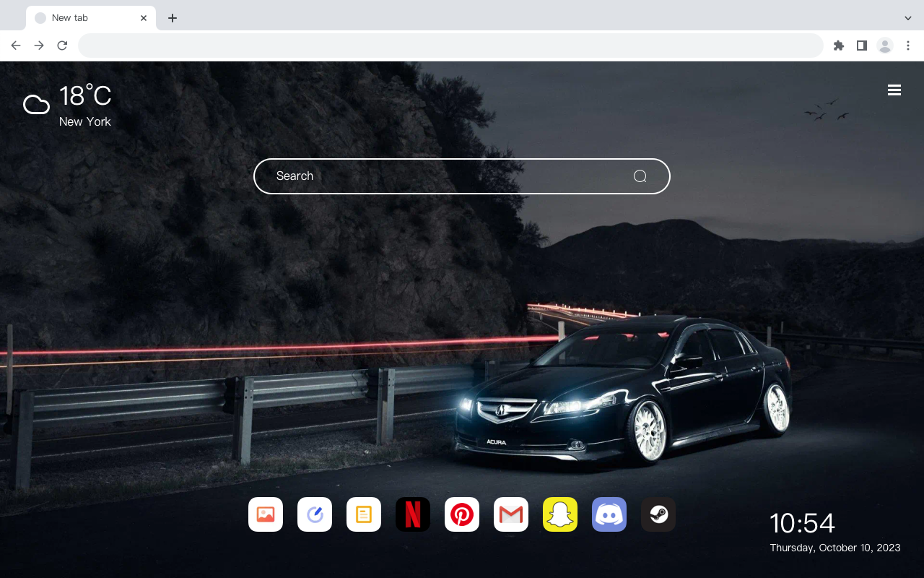This screenshot has width=924, height=578.
Task: Focus the browser address bar
Action: click(450, 46)
